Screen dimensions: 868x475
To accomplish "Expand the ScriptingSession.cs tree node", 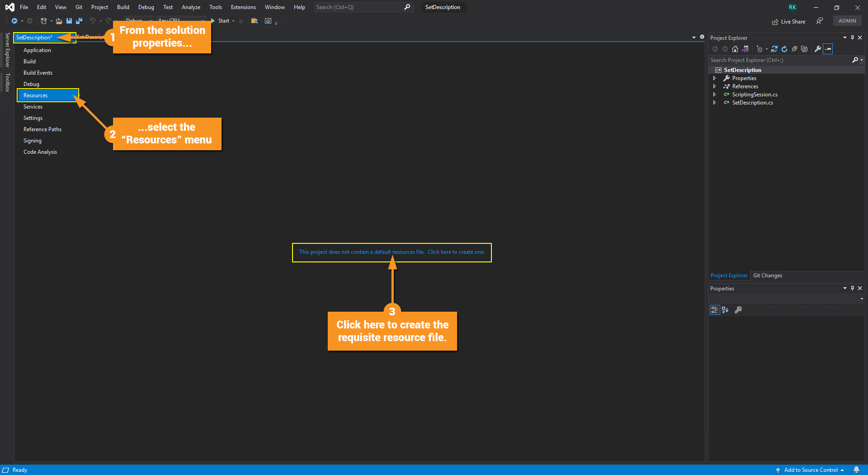I will point(714,95).
